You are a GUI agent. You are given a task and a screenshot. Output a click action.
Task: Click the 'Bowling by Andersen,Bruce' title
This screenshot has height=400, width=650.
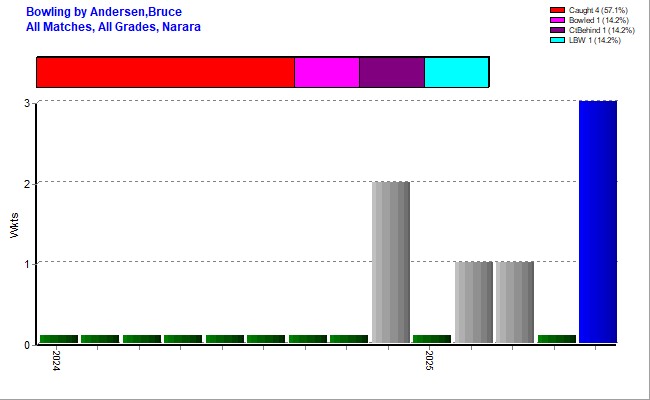[x=104, y=12]
